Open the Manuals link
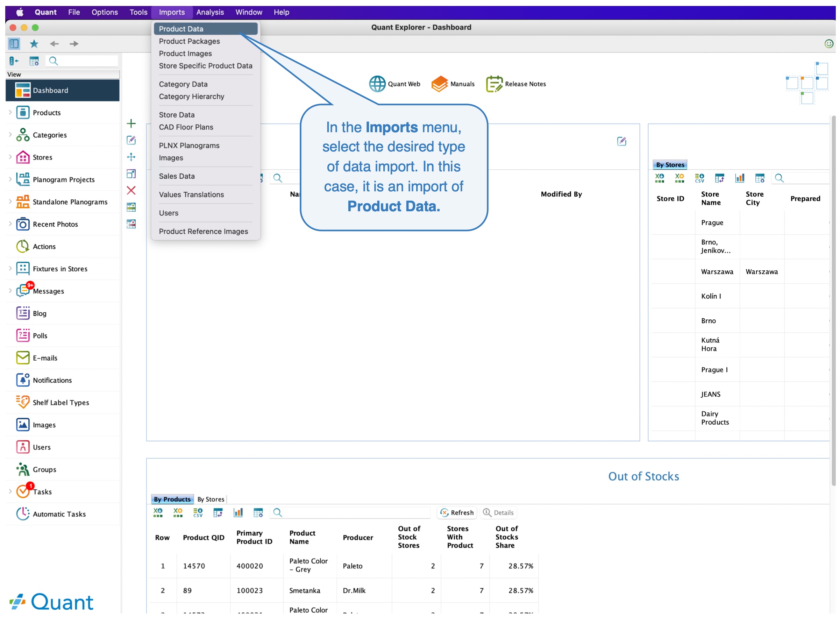This screenshot has width=840, height=631. (454, 84)
